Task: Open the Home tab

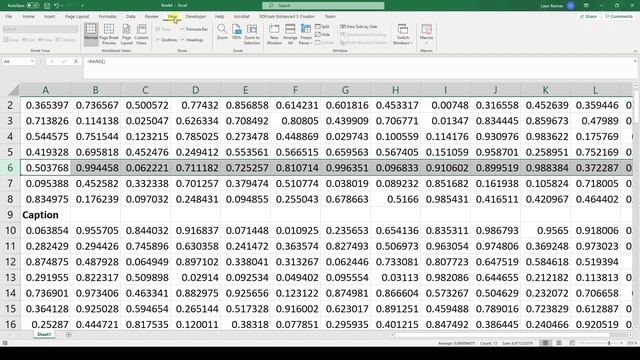Action: [29, 16]
